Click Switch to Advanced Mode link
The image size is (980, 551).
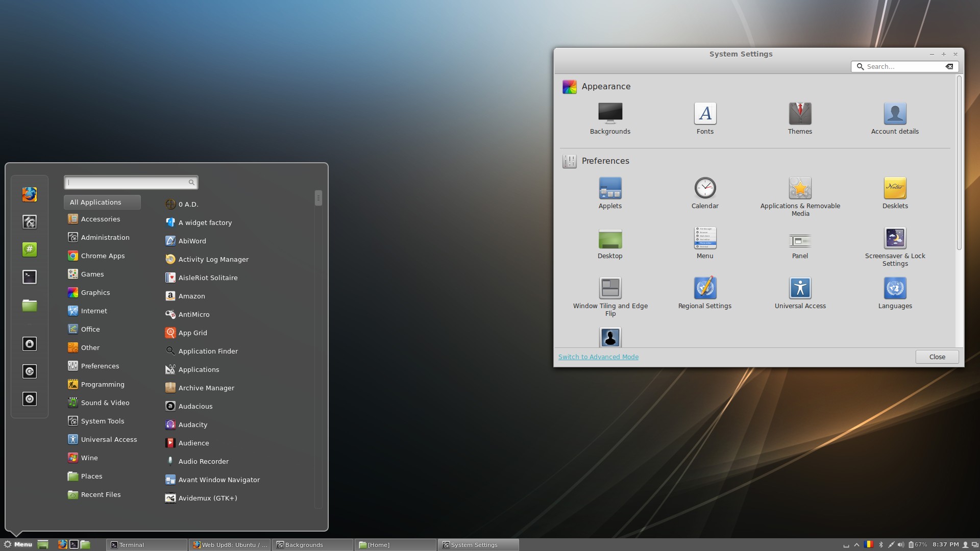coord(598,357)
